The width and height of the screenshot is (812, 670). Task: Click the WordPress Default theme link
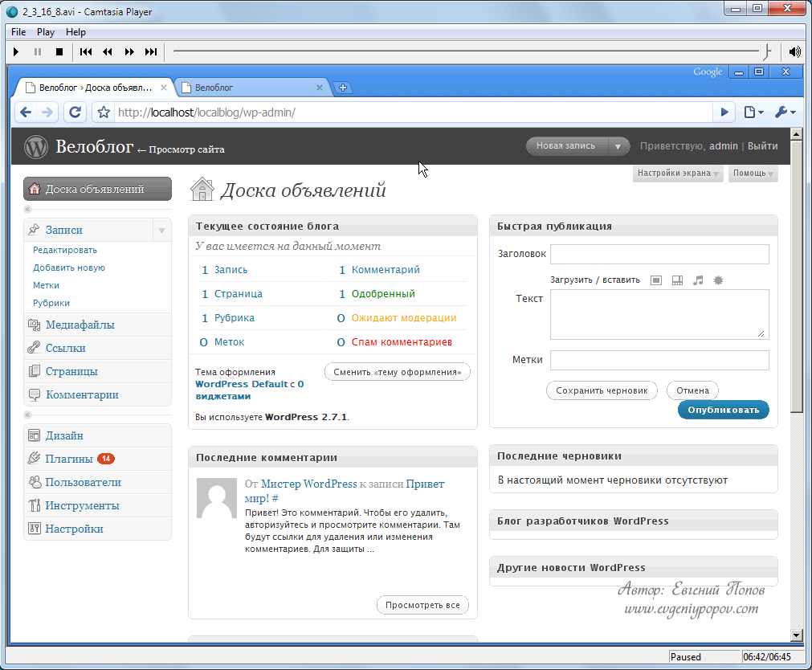coord(241,384)
